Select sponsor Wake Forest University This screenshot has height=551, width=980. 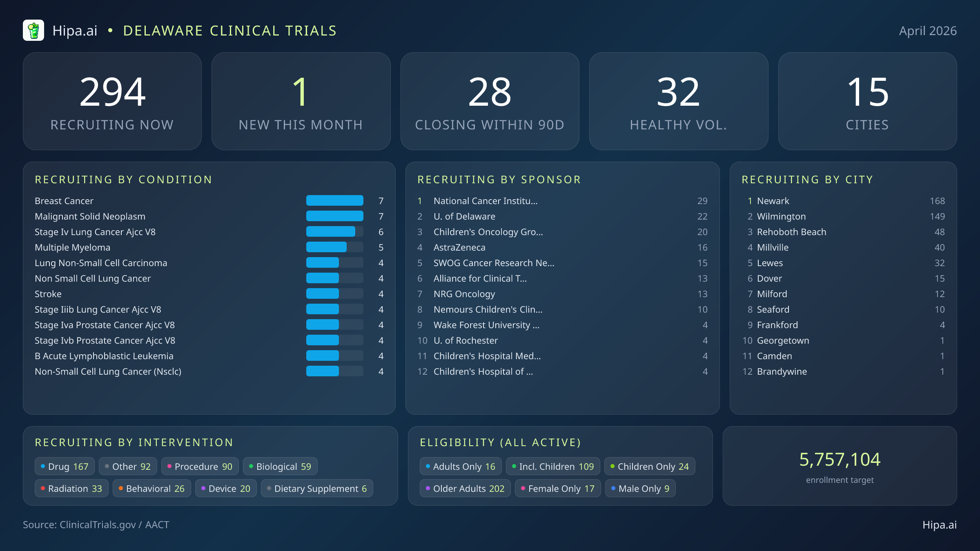tap(562, 325)
